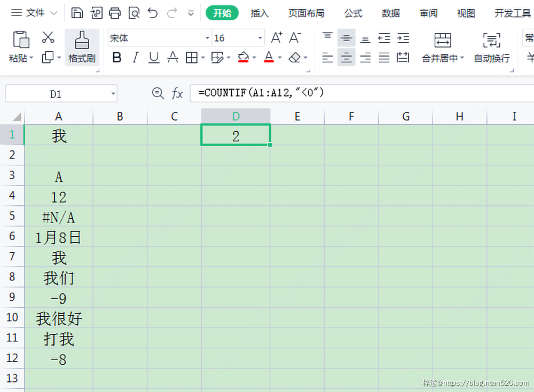Switch to the 视图 View tab

(466, 13)
